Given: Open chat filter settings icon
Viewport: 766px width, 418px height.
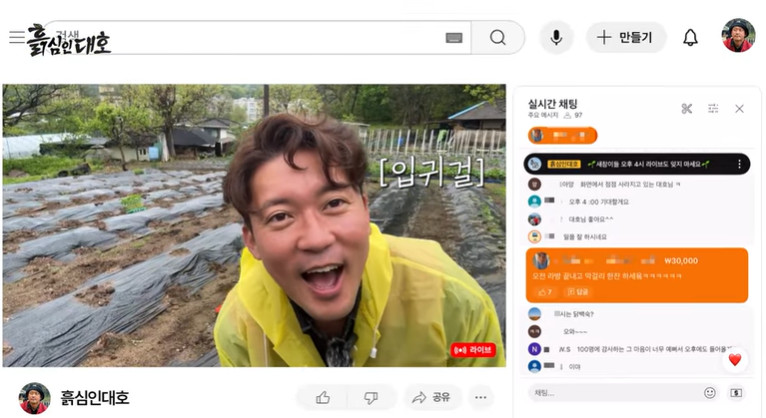Looking at the screenshot, I should point(713,108).
